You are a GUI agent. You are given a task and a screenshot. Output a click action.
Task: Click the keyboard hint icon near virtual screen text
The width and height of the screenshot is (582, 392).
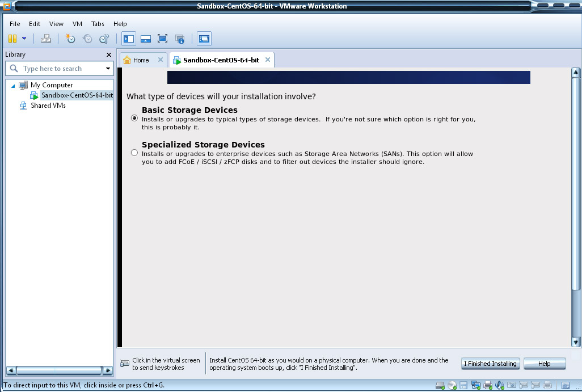point(125,364)
